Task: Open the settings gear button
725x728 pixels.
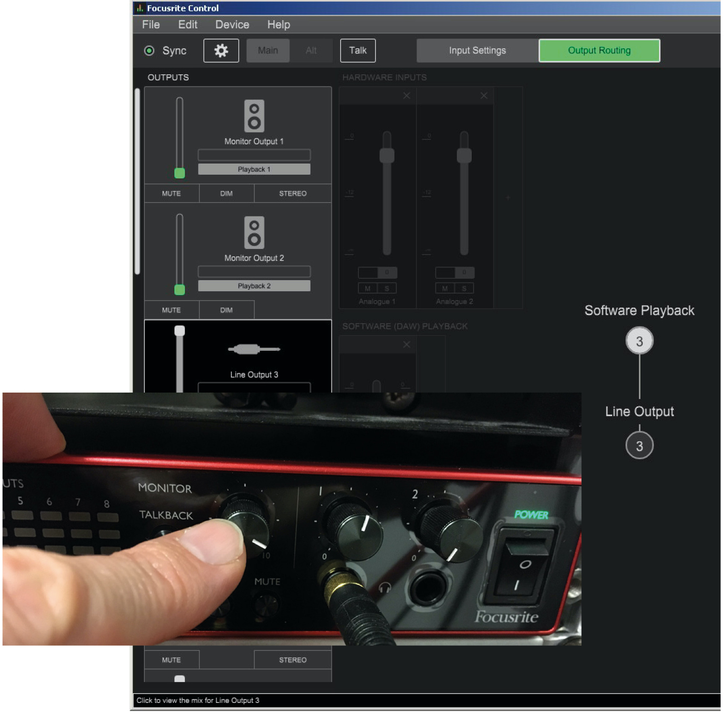Action: [x=221, y=50]
